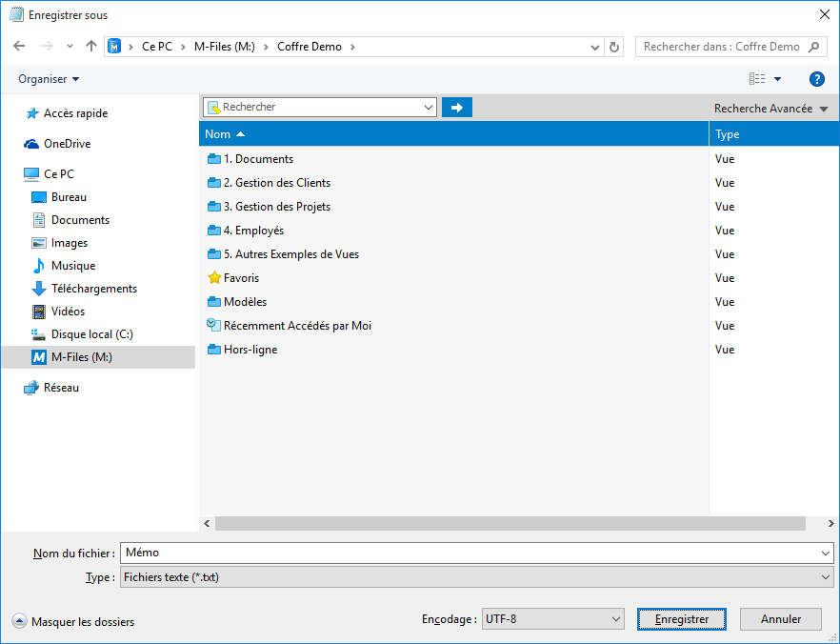This screenshot has height=644, width=840.
Task: Click the back navigation arrow
Action: [x=19, y=46]
